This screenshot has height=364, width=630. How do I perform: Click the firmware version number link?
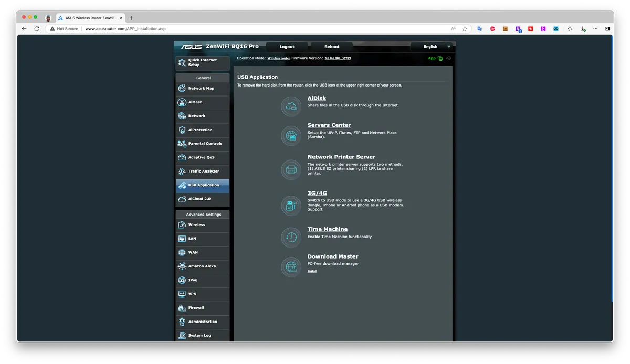click(338, 58)
